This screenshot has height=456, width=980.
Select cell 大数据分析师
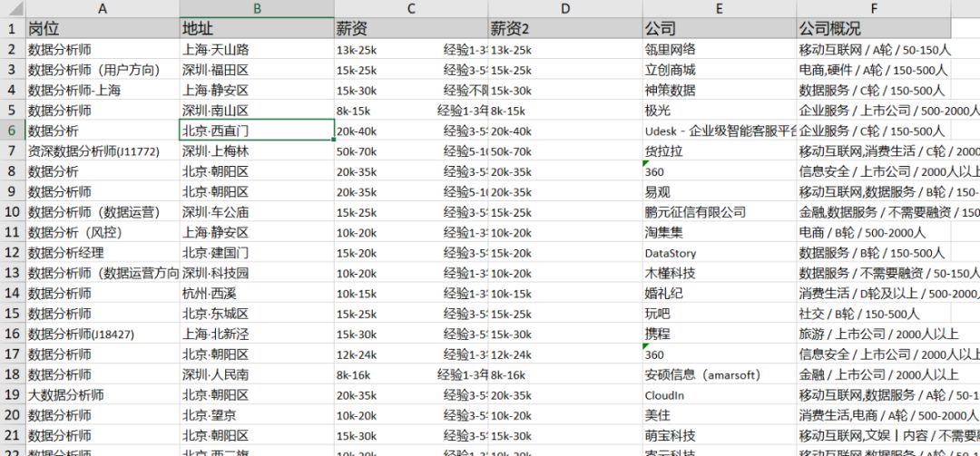click(x=103, y=394)
